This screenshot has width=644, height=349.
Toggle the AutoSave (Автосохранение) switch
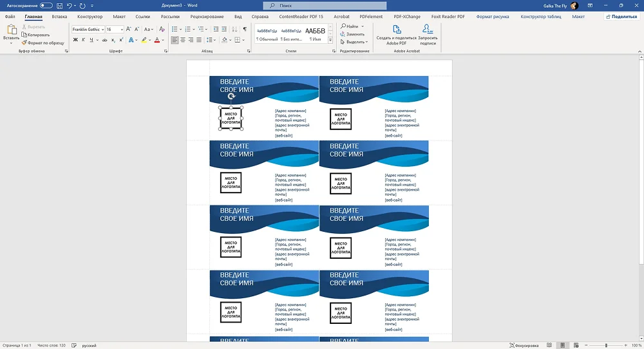click(x=46, y=5)
